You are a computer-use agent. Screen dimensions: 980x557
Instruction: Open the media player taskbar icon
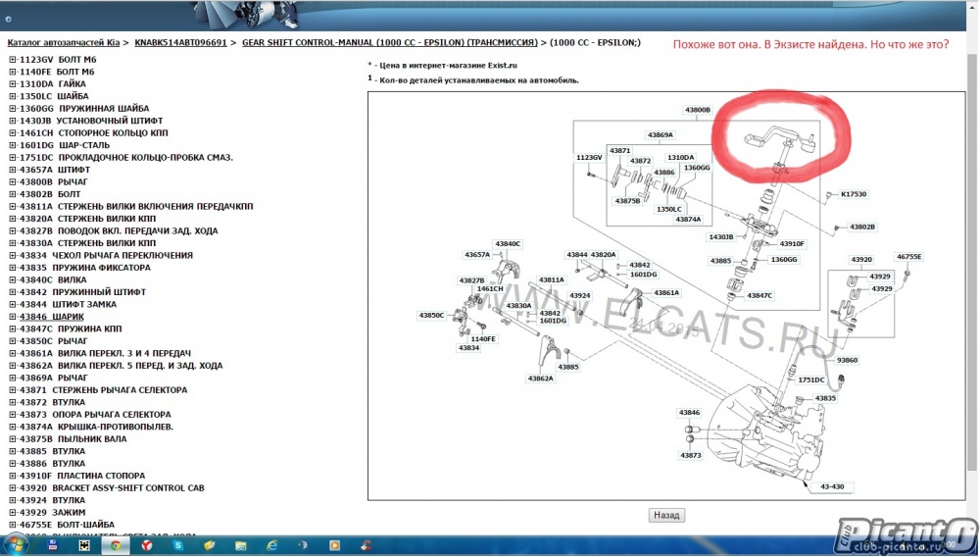point(334,545)
